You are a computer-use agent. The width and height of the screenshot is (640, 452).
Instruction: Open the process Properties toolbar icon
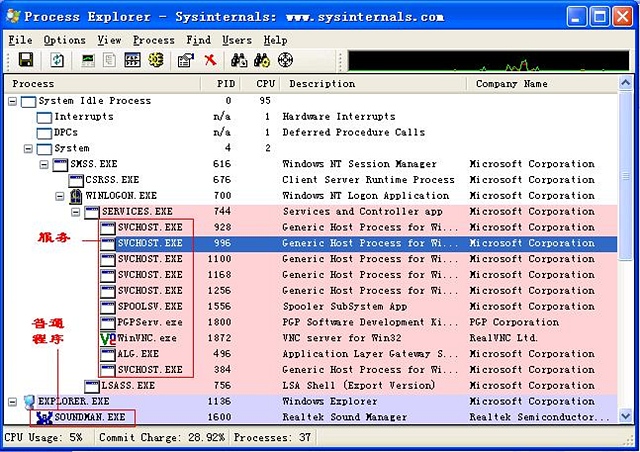186,60
